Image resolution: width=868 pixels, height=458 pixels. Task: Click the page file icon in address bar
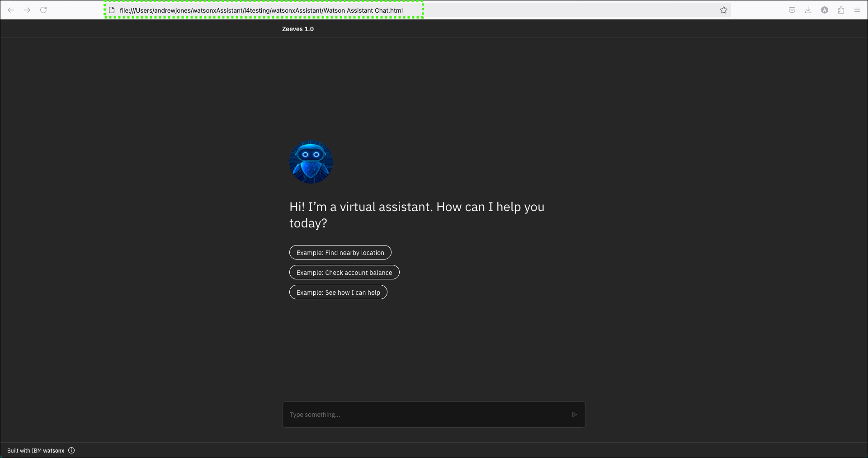pyautogui.click(x=112, y=10)
